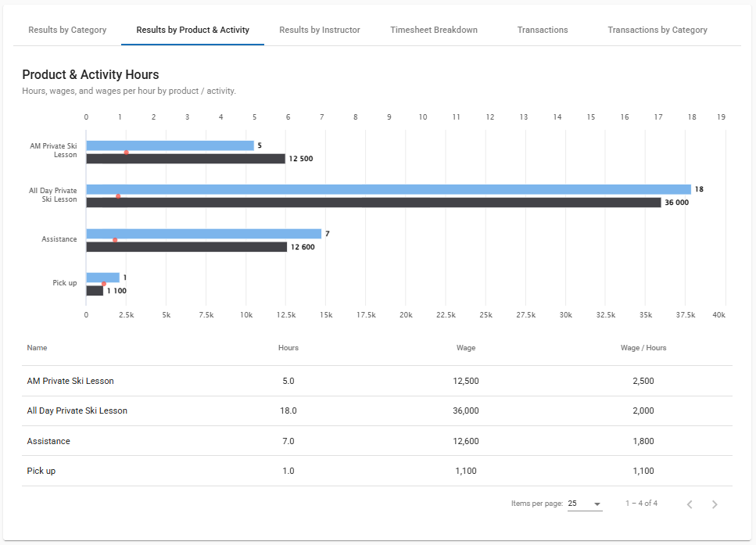Select the Timesheet Breakdown tab
756x545 pixels.
click(434, 30)
